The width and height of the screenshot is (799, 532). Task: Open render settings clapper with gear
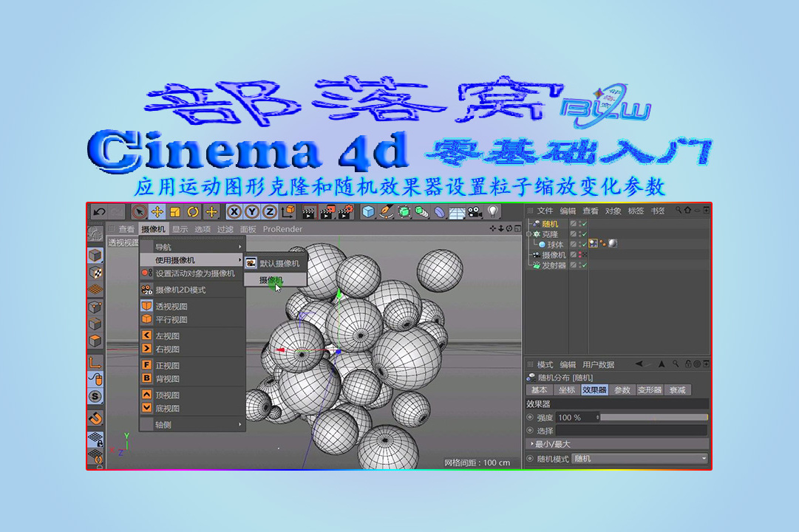[x=345, y=212]
